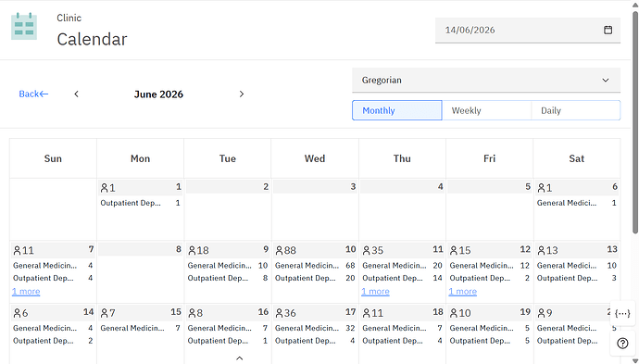Image resolution: width=639 pixels, height=364 pixels.
Task: Click the patient icon on June 16
Action: point(192,313)
